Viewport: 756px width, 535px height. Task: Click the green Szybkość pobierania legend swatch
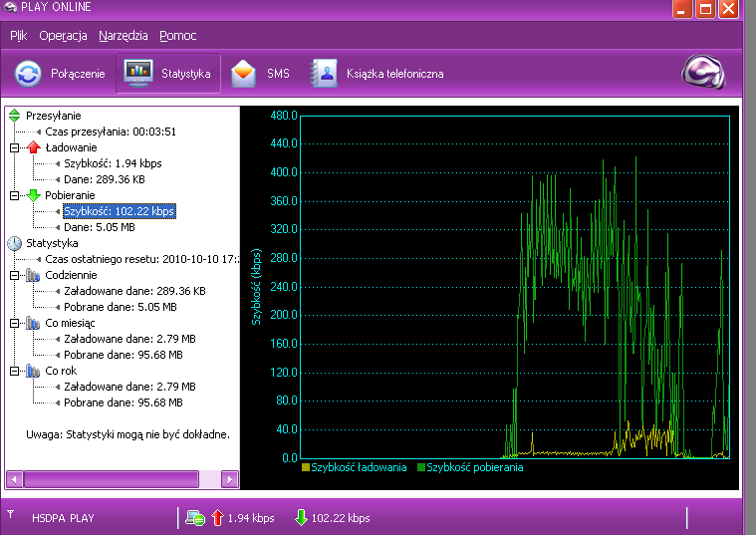421,467
